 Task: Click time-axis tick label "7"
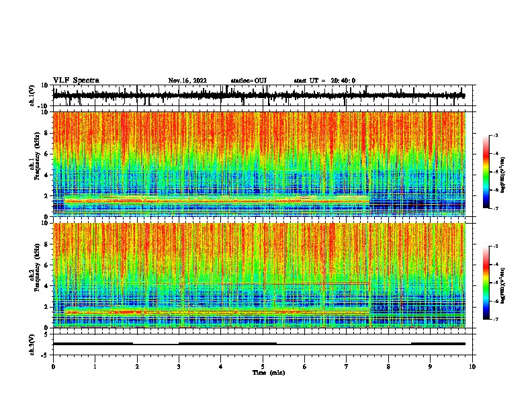[x=347, y=367]
